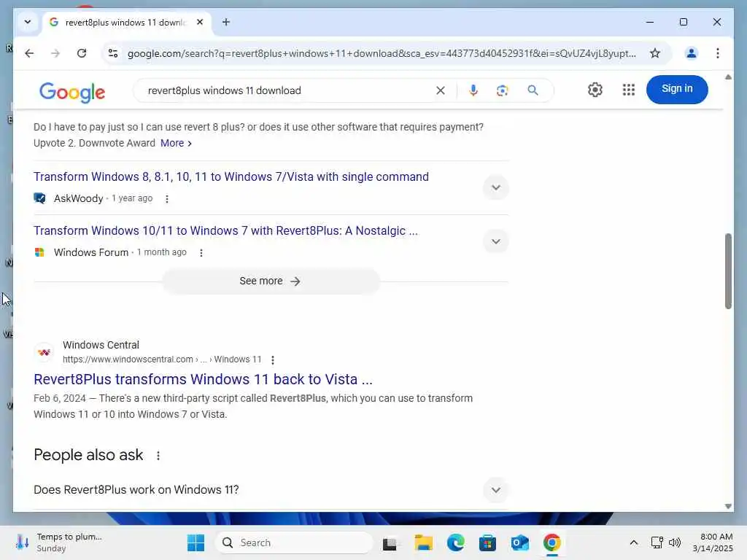Open Google quick settings gear
The image size is (747, 560).
(x=595, y=90)
